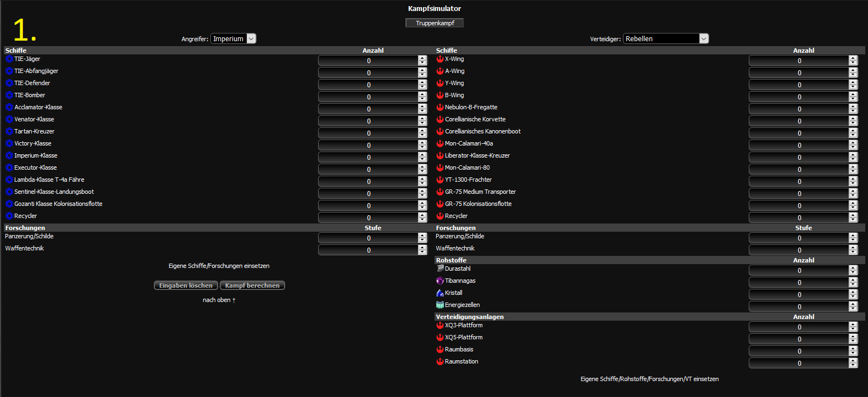Viewport: 868px width, 397px height.
Task: Click the Rebel icon beside X-Wing
Action: point(439,59)
